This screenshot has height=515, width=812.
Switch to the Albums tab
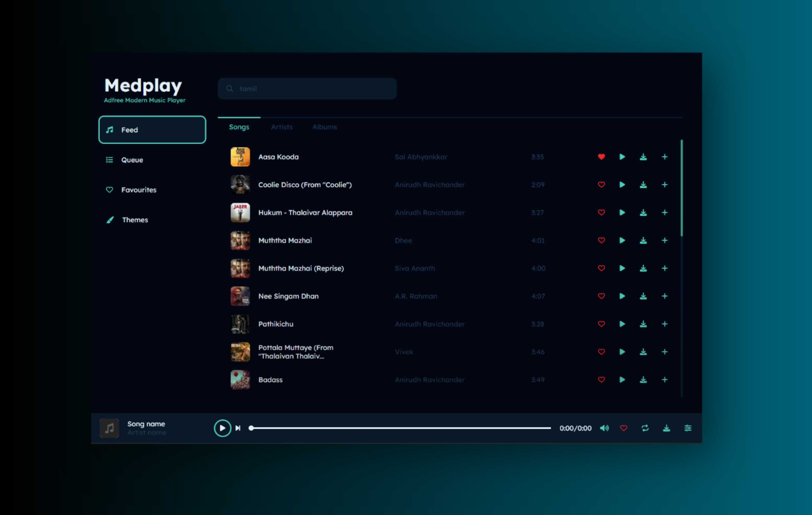pos(325,127)
